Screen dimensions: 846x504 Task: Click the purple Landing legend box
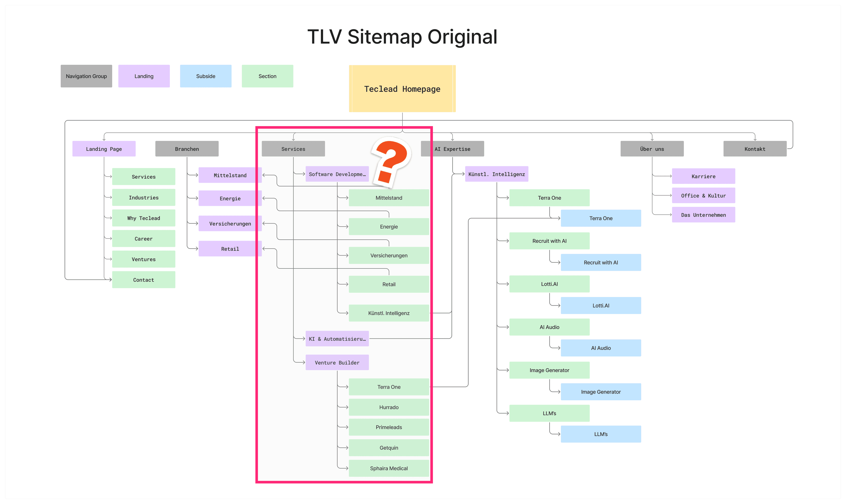click(144, 76)
